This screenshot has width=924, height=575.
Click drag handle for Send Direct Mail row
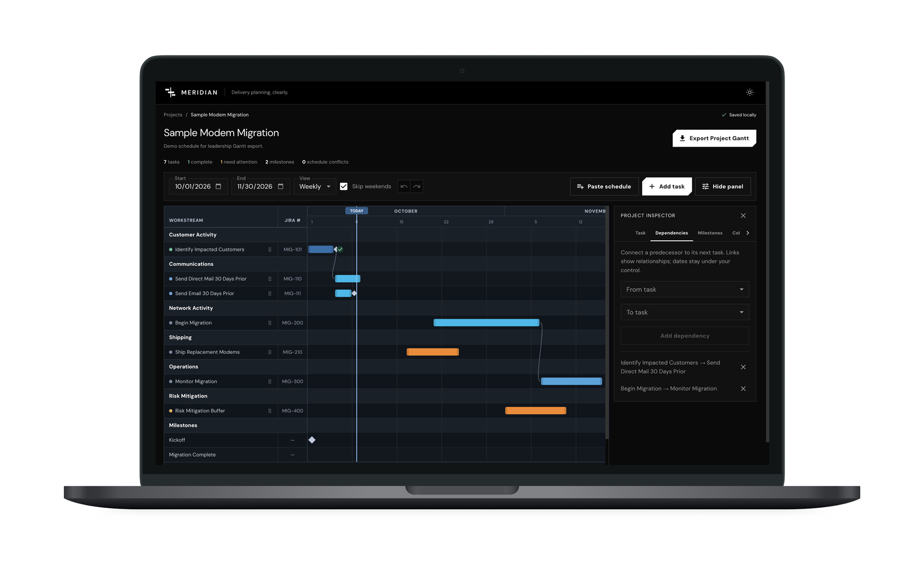tap(270, 279)
